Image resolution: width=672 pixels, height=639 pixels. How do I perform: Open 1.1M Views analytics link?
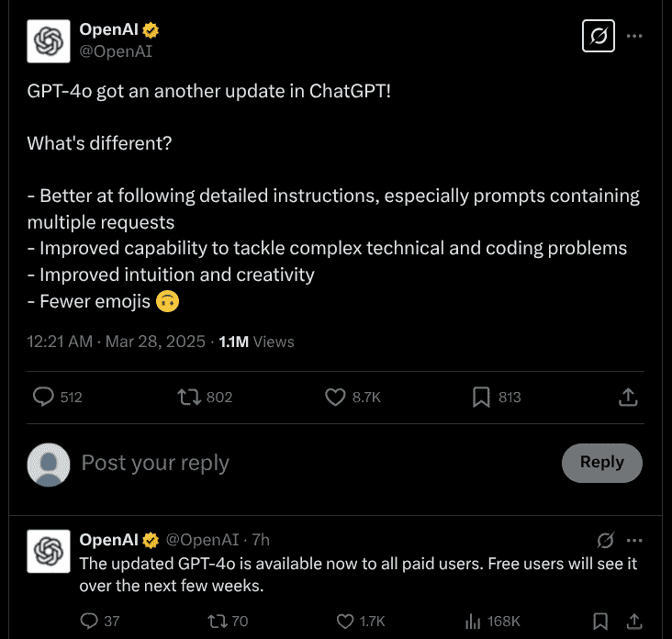pyautogui.click(x=256, y=342)
